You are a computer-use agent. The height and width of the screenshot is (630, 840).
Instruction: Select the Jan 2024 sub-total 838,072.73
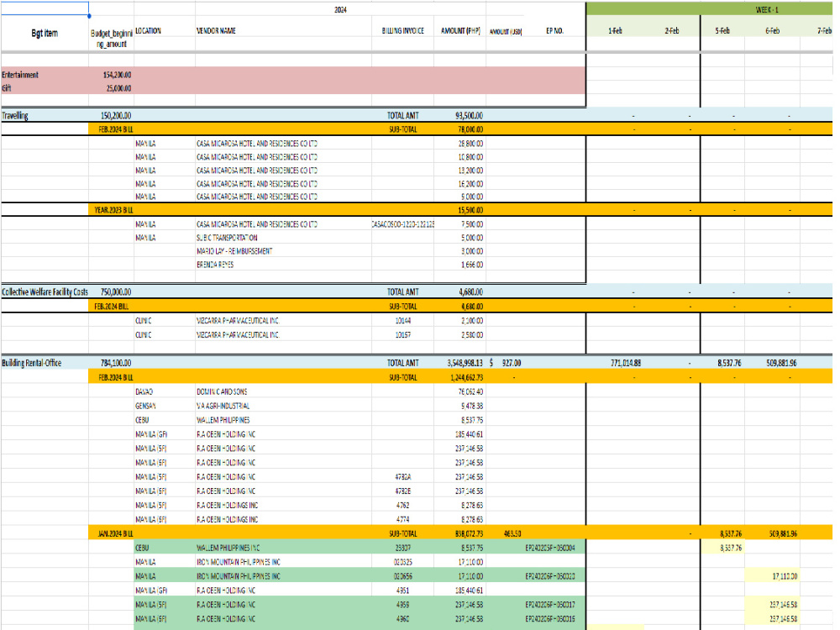point(469,534)
